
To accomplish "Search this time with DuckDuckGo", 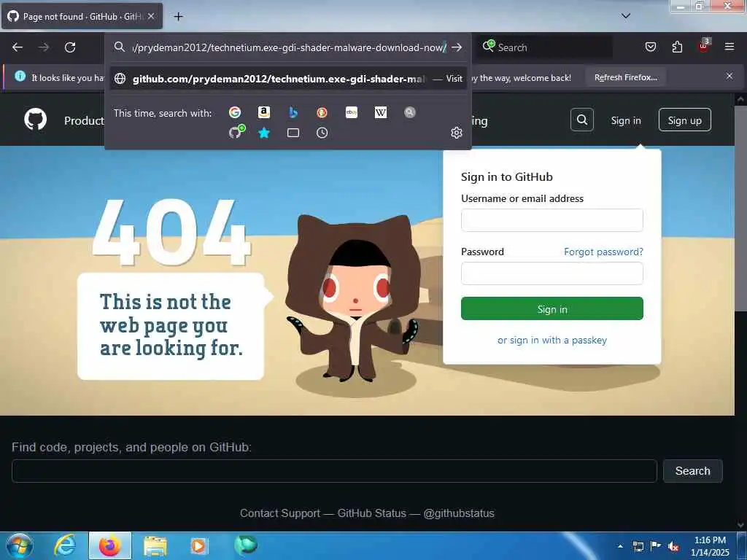I will click(x=322, y=112).
